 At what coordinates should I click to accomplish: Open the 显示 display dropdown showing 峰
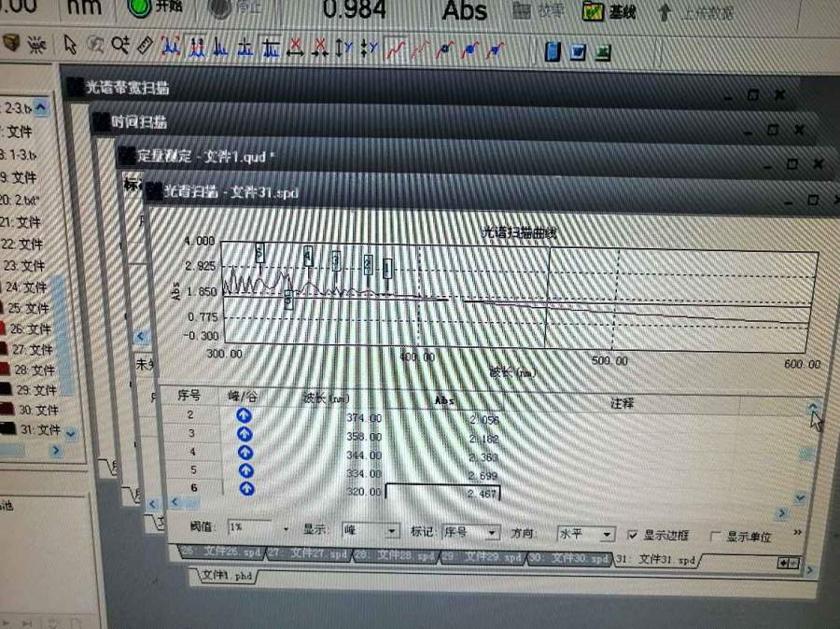(x=392, y=531)
